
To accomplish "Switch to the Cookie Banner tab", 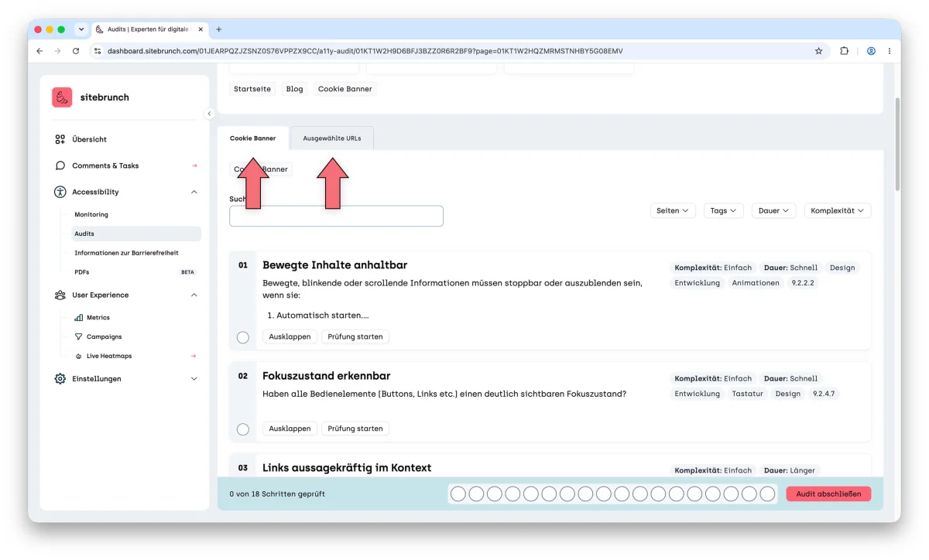I will 253,138.
